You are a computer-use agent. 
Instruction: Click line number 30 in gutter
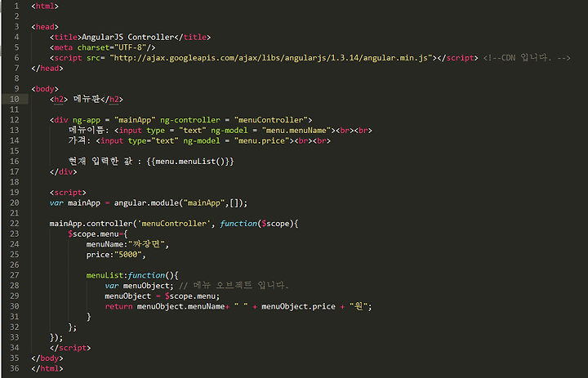coord(14,306)
